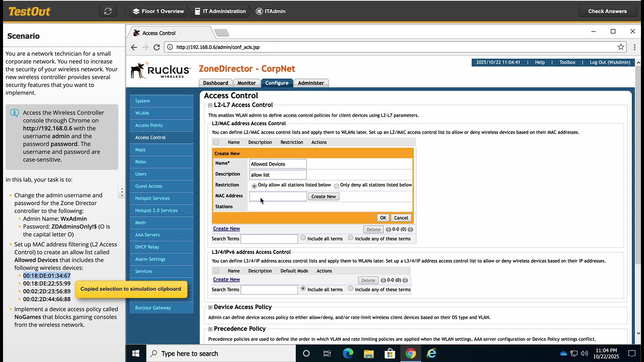Open Access Points in sidebar
The width and height of the screenshot is (644, 362).
tap(162, 125)
